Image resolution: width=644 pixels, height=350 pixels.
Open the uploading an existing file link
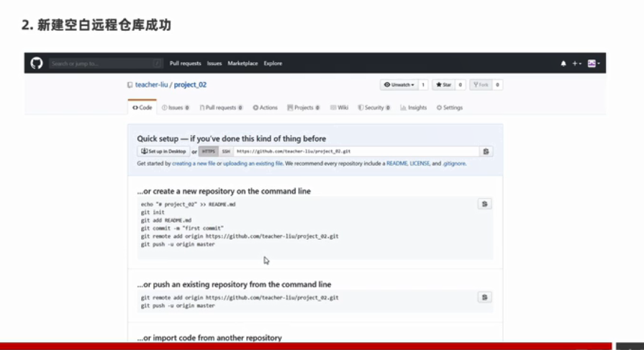pos(253,163)
